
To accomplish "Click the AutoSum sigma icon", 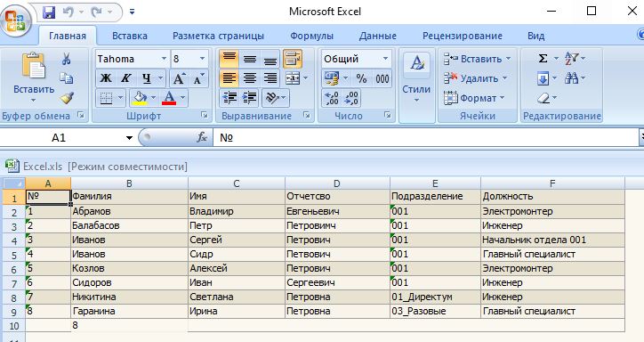I will coord(543,59).
